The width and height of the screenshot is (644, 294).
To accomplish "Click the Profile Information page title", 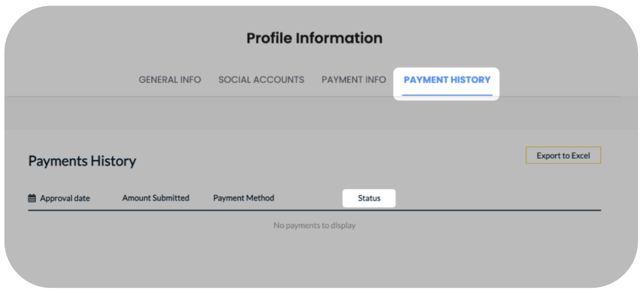I will (314, 38).
